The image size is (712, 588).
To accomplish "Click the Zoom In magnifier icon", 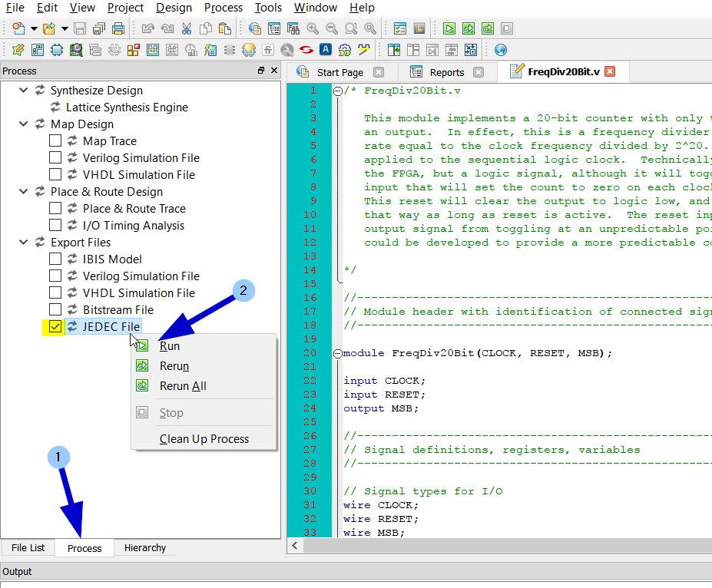I will [313, 28].
